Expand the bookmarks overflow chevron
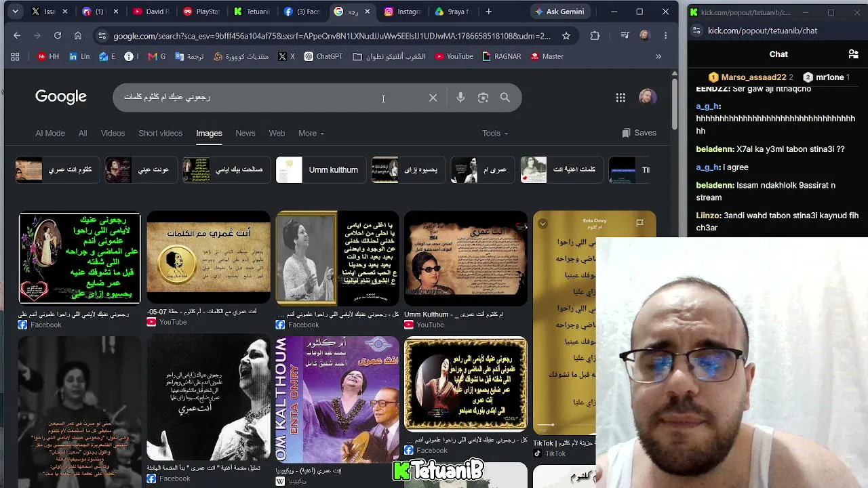The image size is (868, 488). click(x=658, y=57)
